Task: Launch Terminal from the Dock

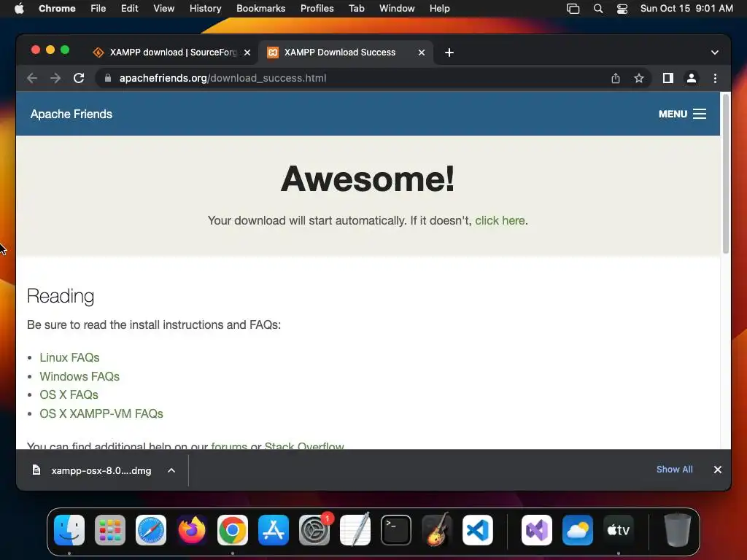Action: click(x=396, y=530)
